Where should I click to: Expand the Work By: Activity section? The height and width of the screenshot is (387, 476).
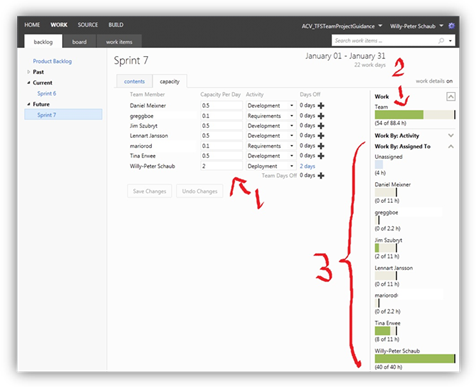pos(451,135)
